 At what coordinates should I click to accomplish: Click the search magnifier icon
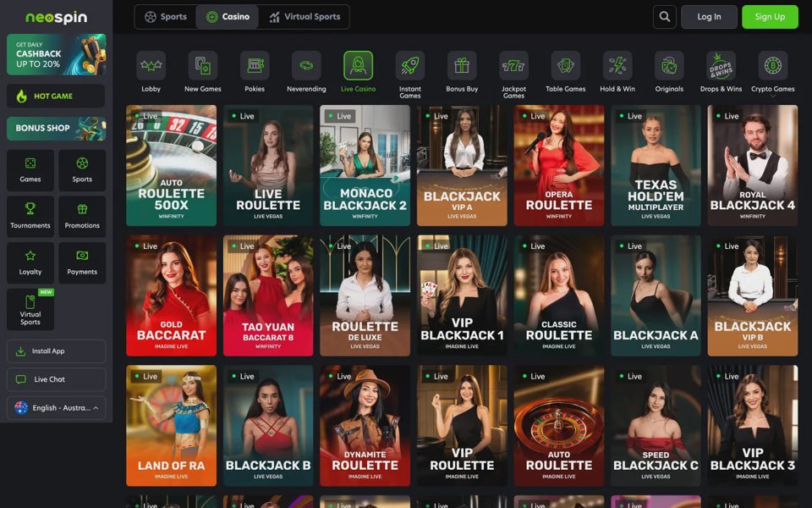[665, 17]
